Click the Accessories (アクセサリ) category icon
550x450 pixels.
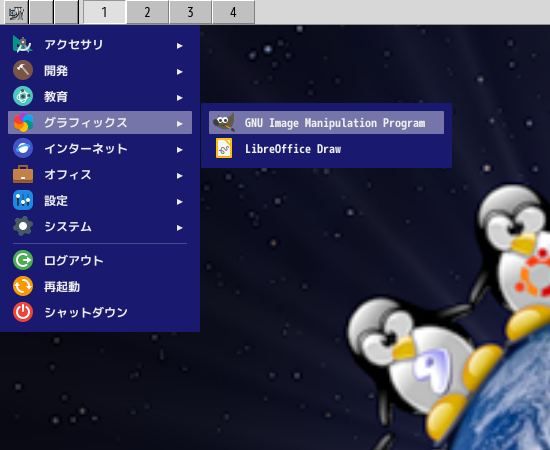tap(23, 45)
